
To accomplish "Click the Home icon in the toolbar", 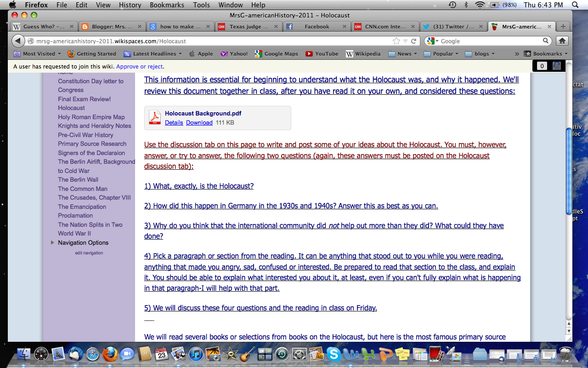I will (562, 40).
